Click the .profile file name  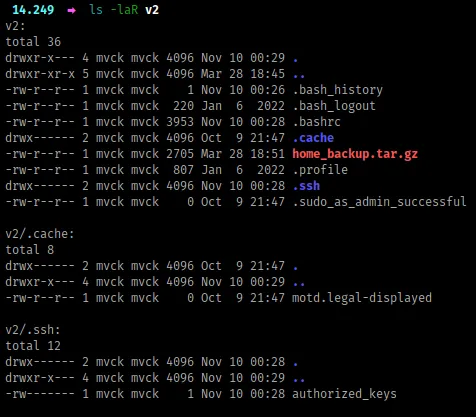tap(320, 170)
